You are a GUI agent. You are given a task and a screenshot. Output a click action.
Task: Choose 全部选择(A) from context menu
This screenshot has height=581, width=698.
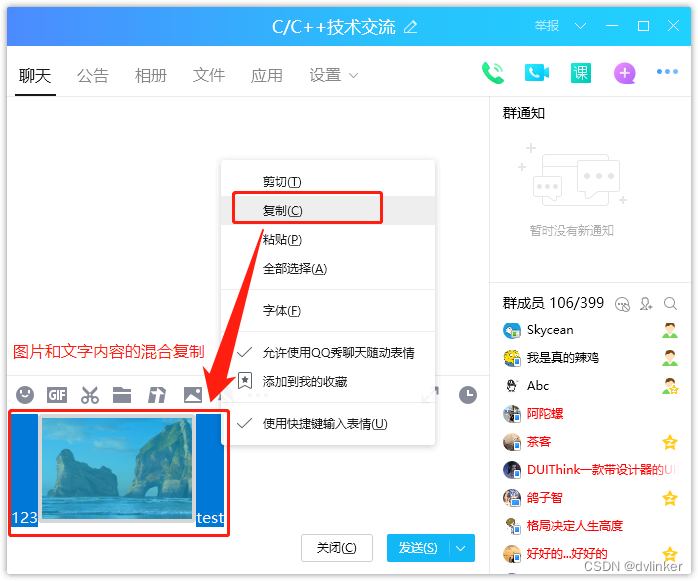(x=328, y=268)
